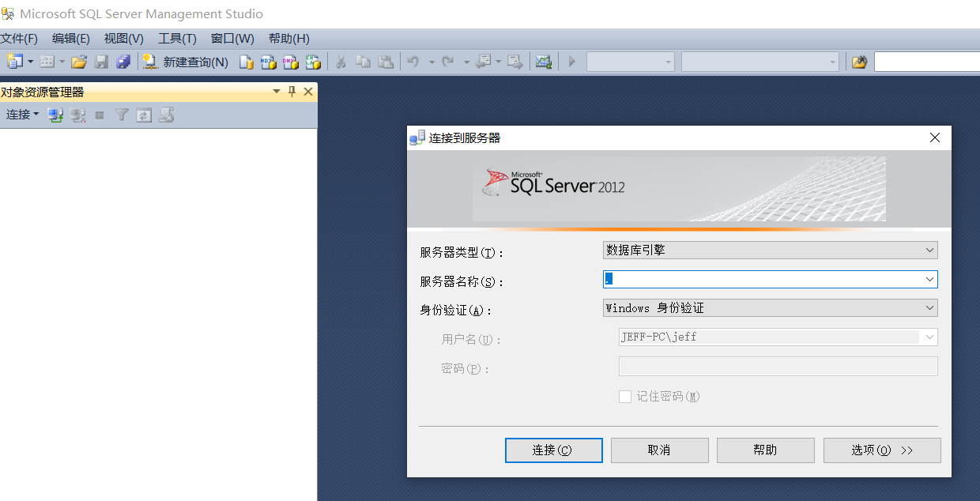Click the Navigate Backward toolbar icon
Viewport: 980px width, 501px height.
pyautogui.click(x=484, y=62)
